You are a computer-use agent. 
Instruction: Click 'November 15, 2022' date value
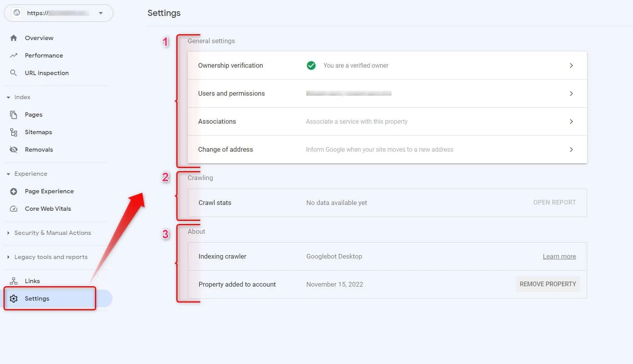(x=334, y=284)
